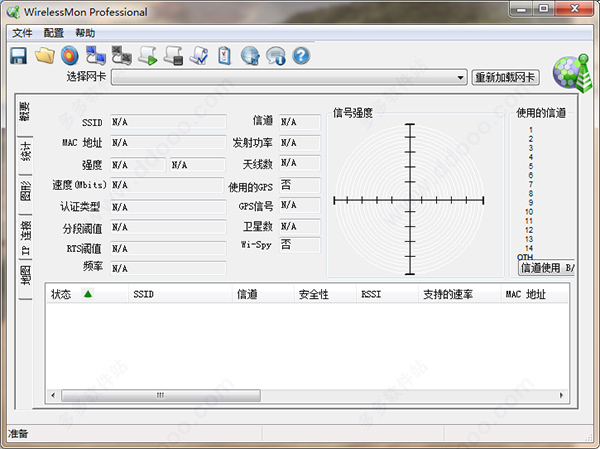The image size is (600, 449).
Task: Click the 准备 status bar text
Action: [18, 434]
